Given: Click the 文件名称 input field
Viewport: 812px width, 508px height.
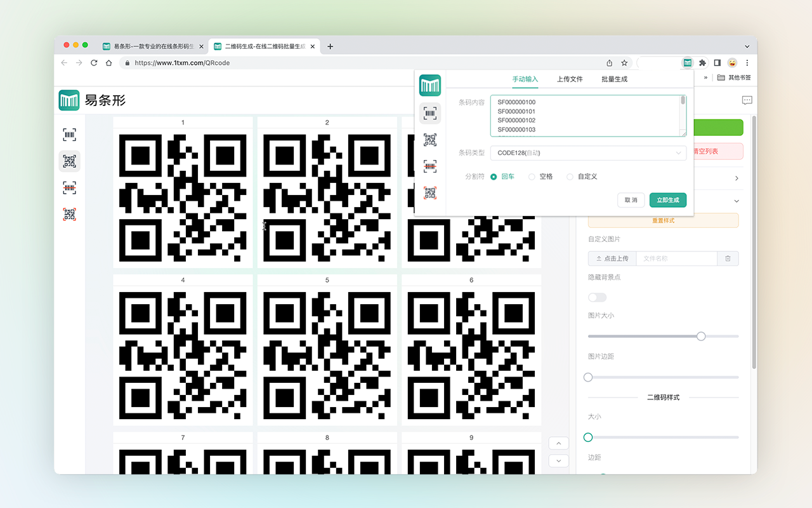Looking at the screenshot, I should (677, 258).
